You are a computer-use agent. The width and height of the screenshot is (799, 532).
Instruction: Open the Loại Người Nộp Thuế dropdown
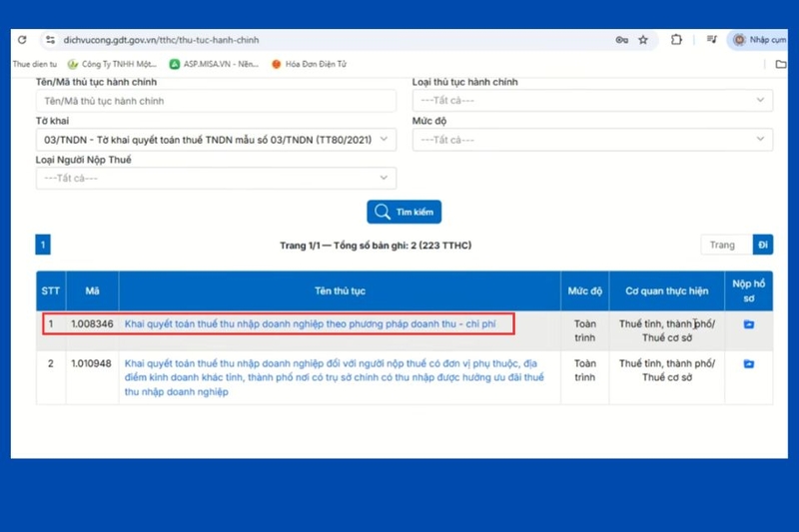point(216,179)
